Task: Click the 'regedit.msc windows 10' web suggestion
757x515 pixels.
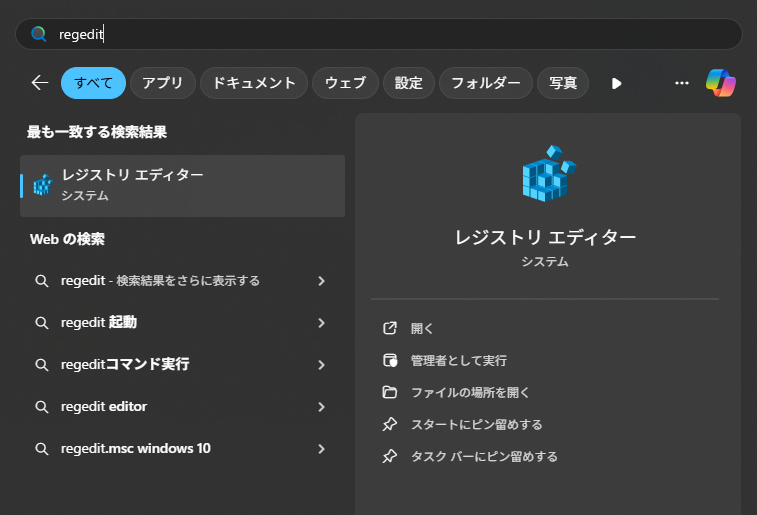Action: tap(135, 449)
